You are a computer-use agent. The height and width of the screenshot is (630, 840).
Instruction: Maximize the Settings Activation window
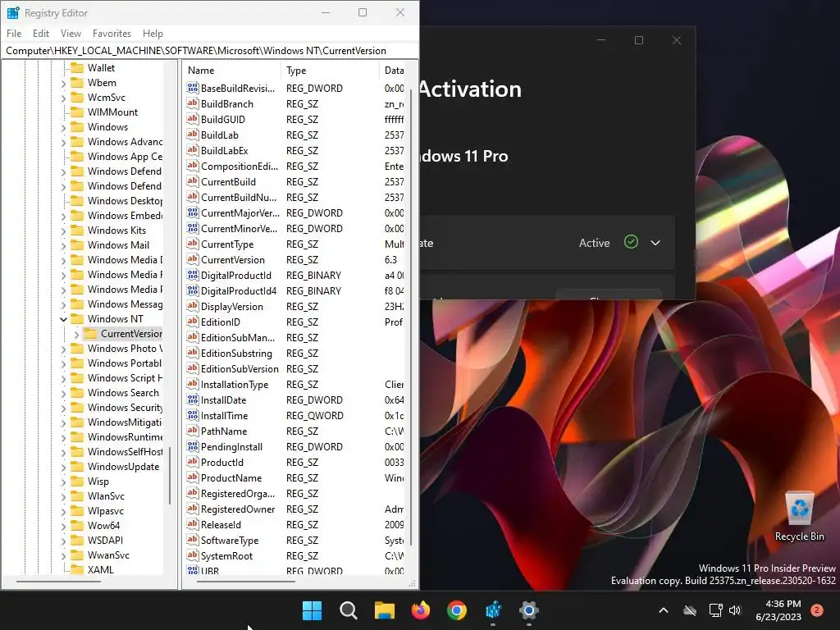(638, 40)
